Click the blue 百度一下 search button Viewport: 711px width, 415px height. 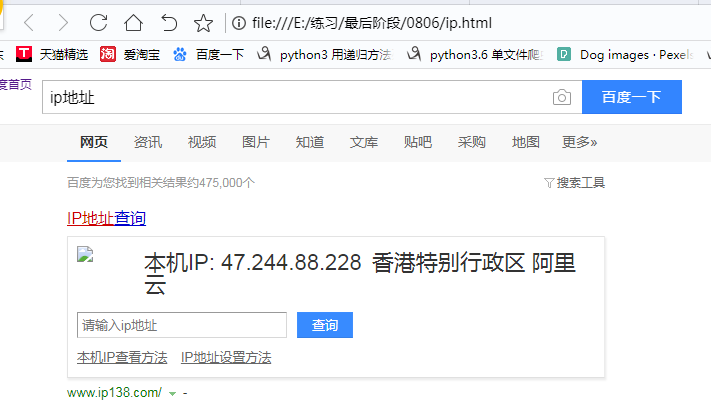click(632, 97)
